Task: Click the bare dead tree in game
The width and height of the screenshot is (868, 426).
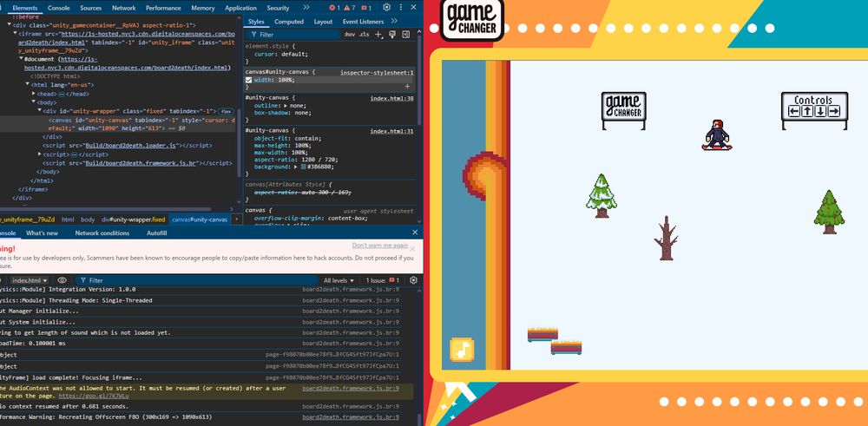Action: click(x=666, y=238)
